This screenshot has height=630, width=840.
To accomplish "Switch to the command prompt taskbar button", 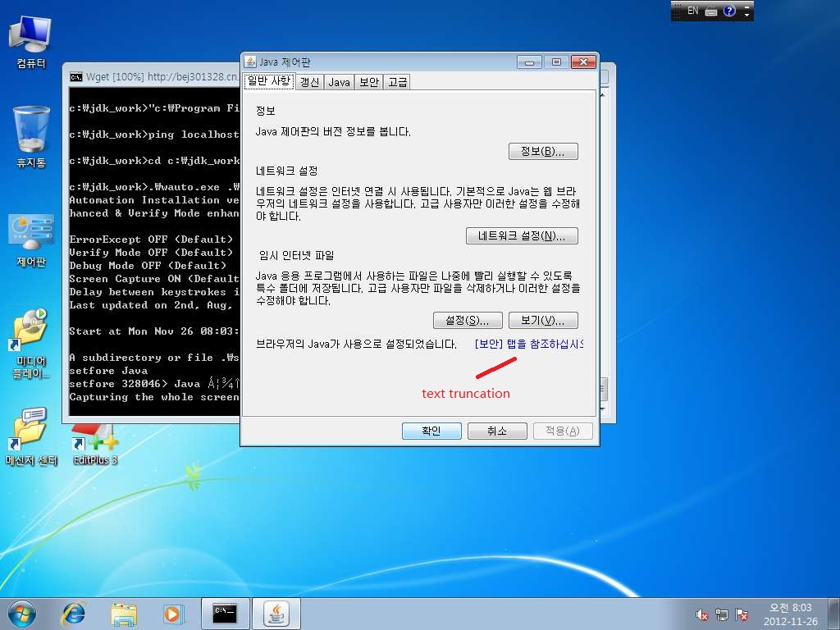I will 225,613.
